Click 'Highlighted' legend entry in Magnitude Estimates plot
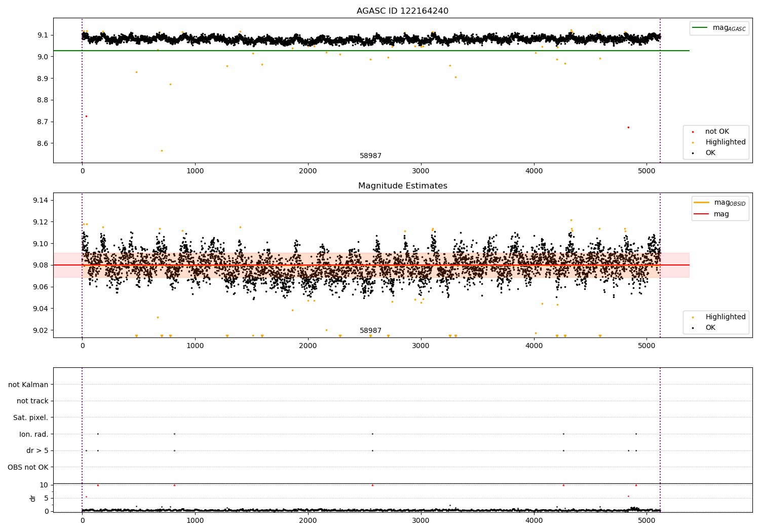Screen dimensions: 760x532 (x=726, y=317)
